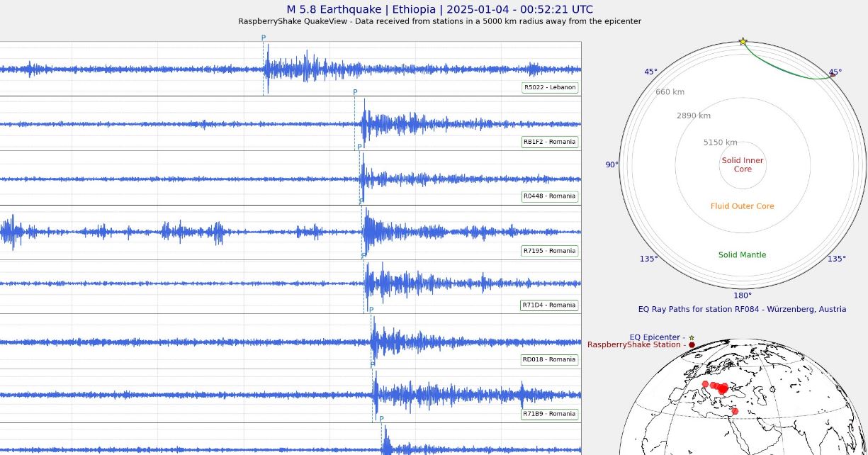This screenshot has width=868, height=455.
Task: Click the R7195 - Romania station label
Action: click(549, 251)
